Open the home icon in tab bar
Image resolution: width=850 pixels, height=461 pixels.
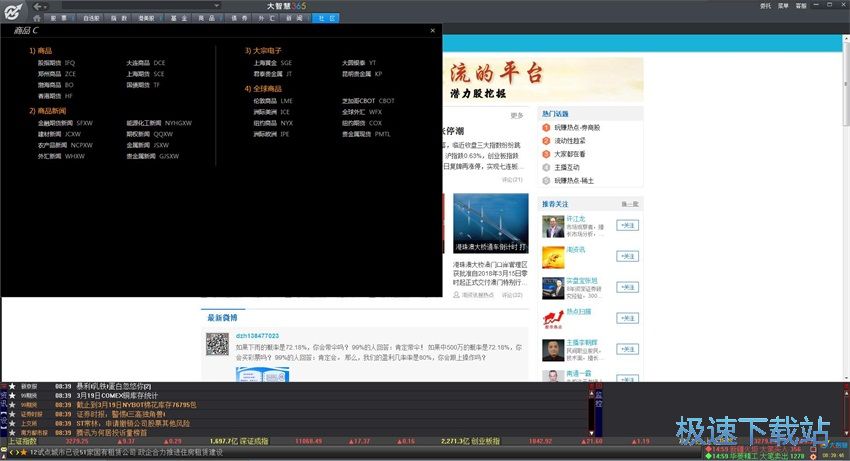point(37,18)
